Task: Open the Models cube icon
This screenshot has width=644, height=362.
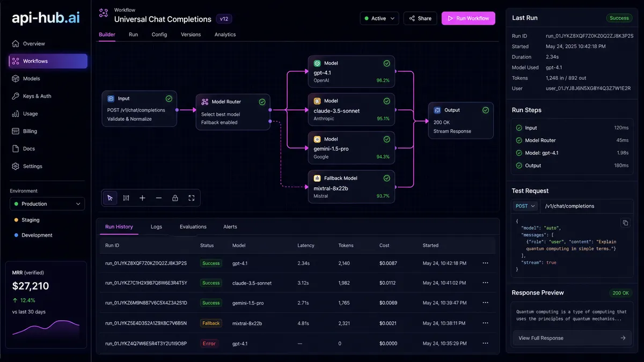Action: 16,78
